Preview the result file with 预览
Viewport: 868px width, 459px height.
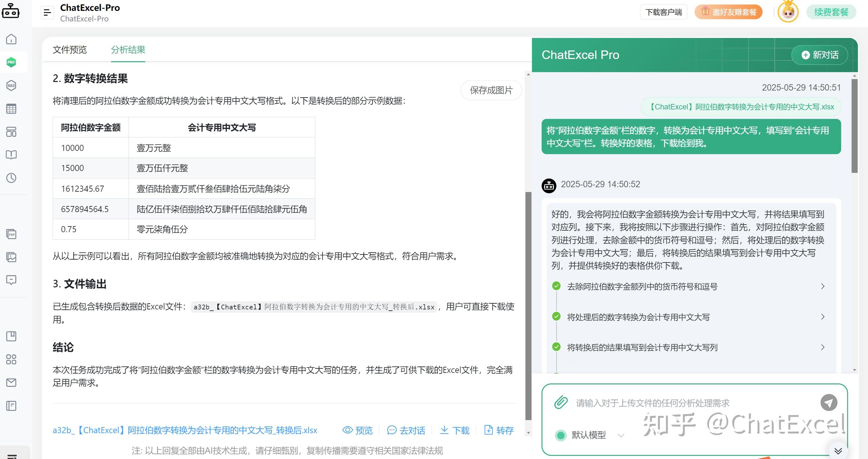pos(357,430)
